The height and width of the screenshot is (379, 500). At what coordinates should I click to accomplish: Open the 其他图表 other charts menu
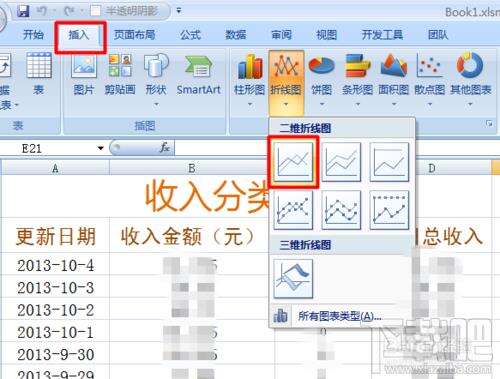(x=471, y=80)
